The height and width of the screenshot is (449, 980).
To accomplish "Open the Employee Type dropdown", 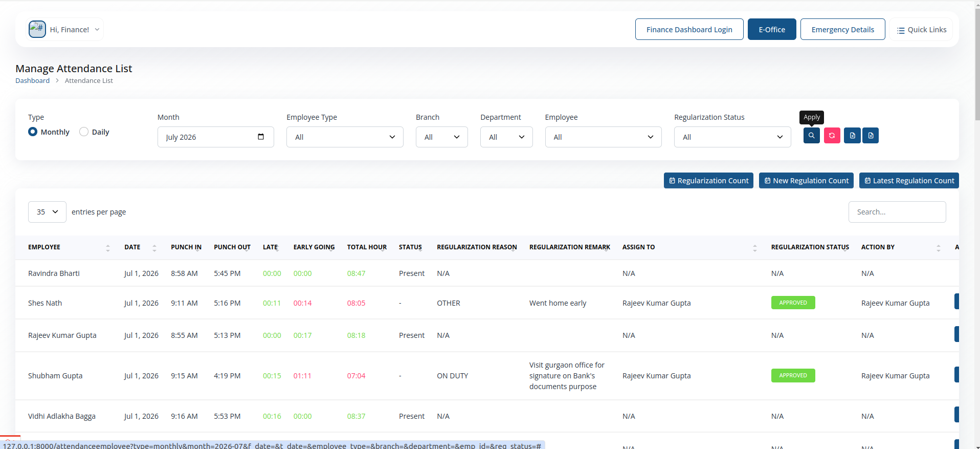I will (x=345, y=137).
